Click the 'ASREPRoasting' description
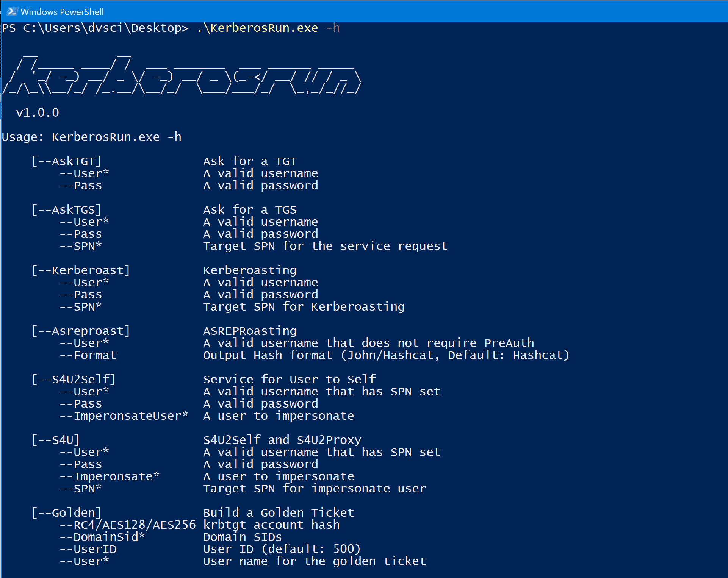Viewport: 728px width, 578px height. click(250, 331)
